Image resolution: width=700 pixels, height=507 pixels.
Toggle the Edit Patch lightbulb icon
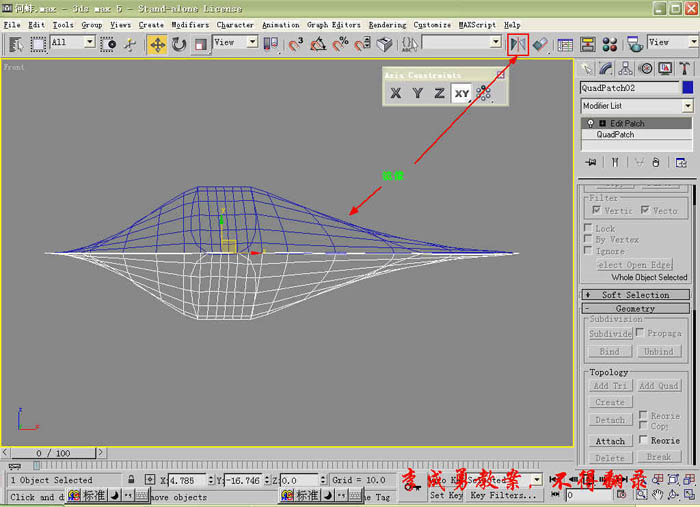(x=591, y=123)
